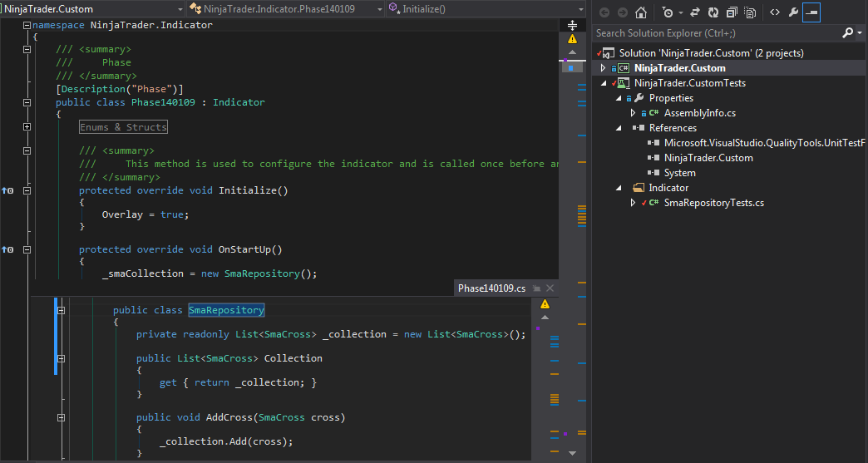Collapse the NinjaTrader.CustomTests project

(x=604, y=83)
